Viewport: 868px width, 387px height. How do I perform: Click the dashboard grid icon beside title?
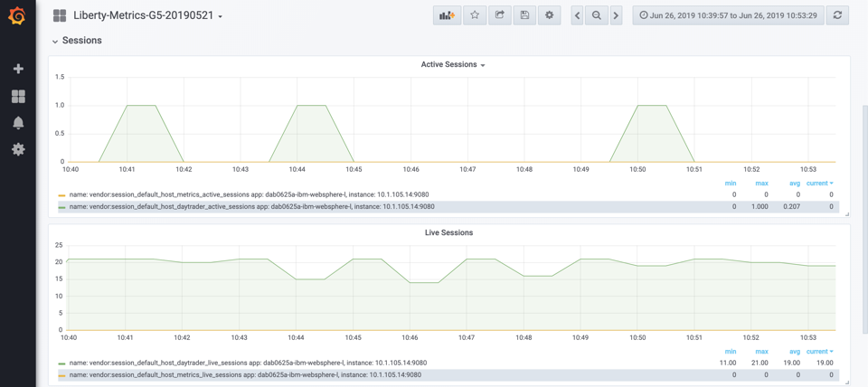pyautogui.click(x=60, y=15)
